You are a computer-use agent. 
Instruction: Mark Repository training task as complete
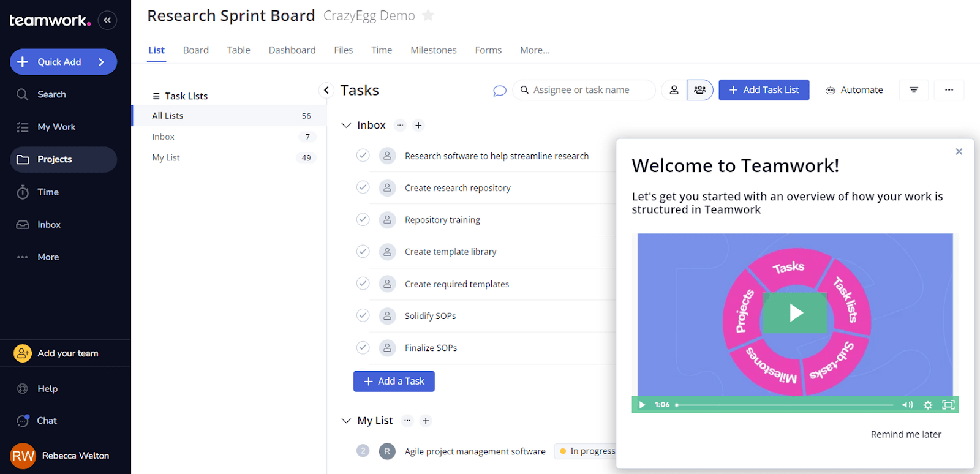point(363,219)
